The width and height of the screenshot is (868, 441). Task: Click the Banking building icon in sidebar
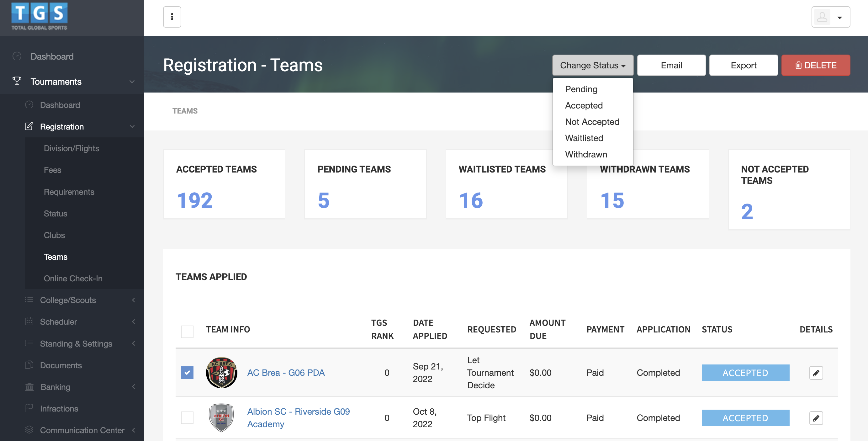29,387
